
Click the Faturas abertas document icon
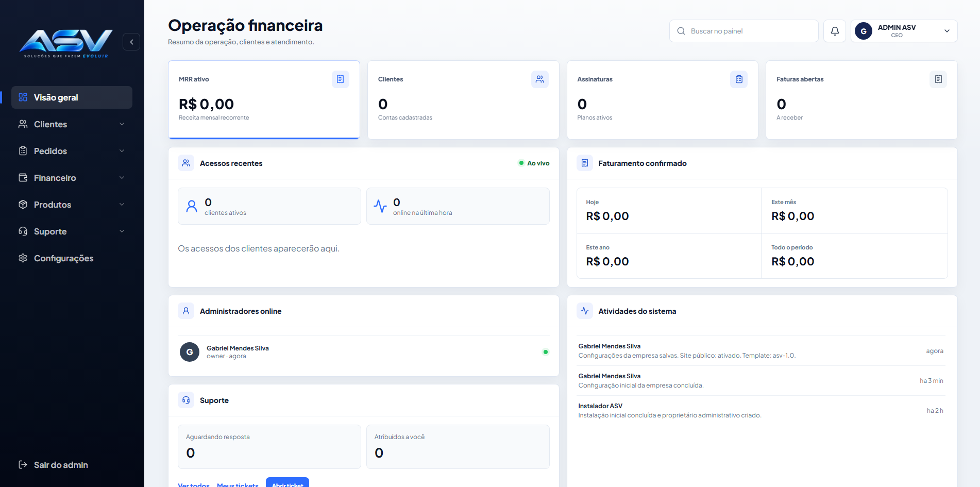click(938, 79)
